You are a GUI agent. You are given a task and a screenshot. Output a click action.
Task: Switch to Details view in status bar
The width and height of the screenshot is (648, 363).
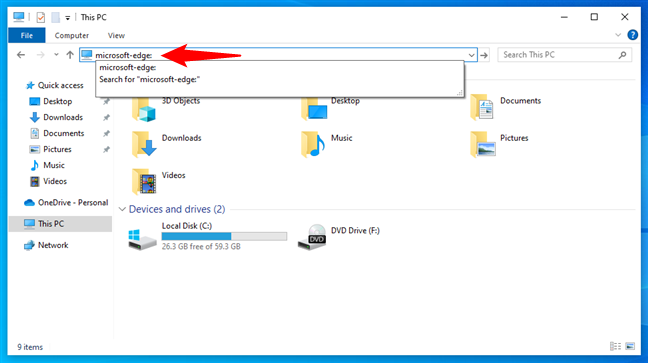[615, 346]
